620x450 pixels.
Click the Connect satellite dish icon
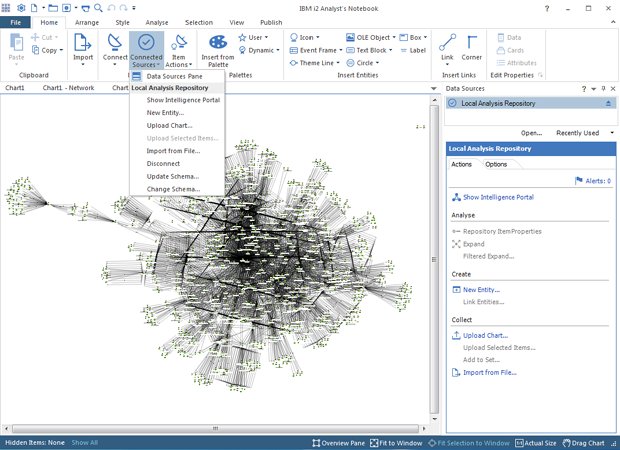115,42
